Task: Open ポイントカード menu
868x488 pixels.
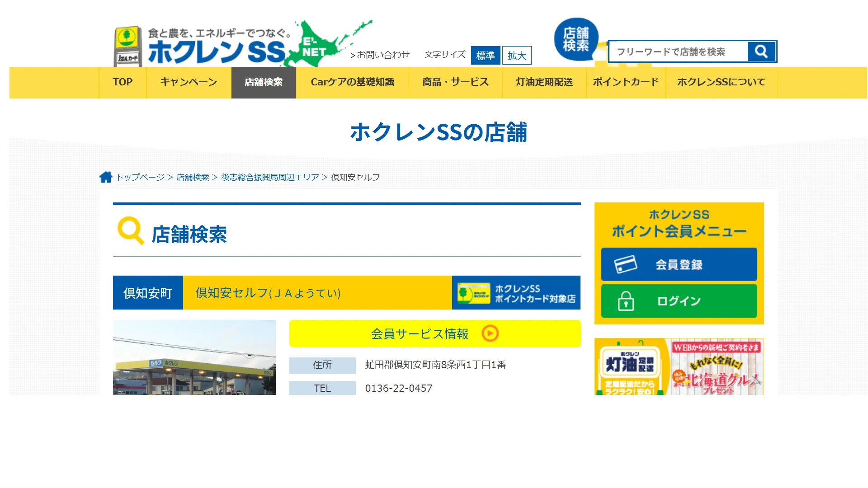Action: (x=626, y=82)
